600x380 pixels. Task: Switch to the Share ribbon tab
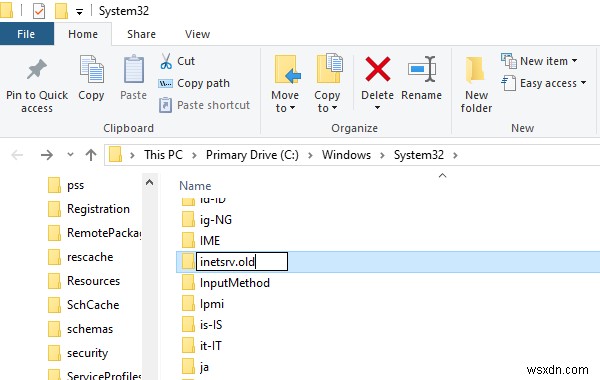tap(141, 34)
